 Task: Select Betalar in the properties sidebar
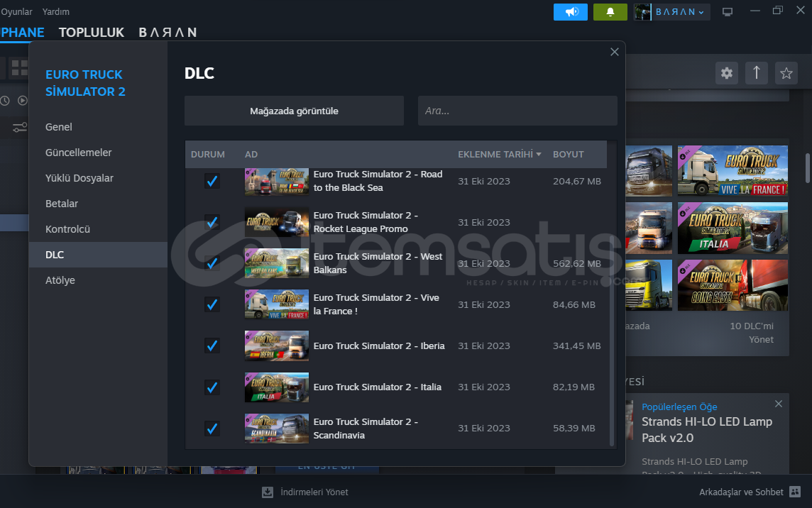(x=98, y=204)
